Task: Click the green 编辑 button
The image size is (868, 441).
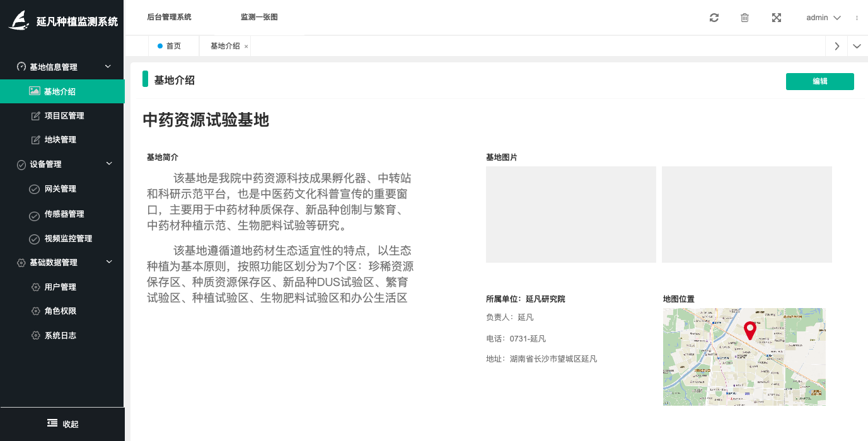Action: 819,81
